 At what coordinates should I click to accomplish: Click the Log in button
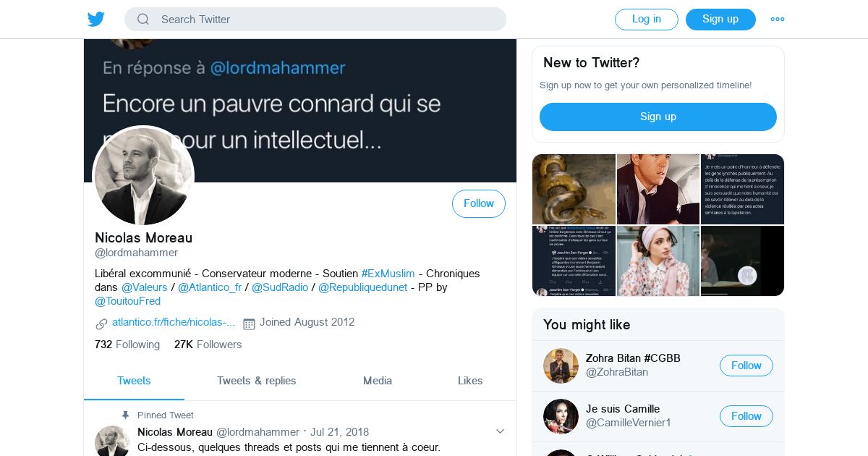pyautogui.click(x=646, y=20)
